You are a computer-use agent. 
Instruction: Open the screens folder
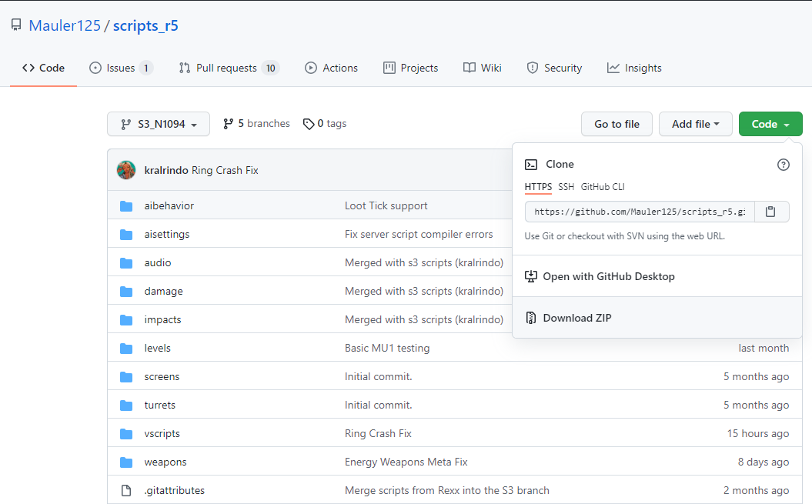point(162,376)
